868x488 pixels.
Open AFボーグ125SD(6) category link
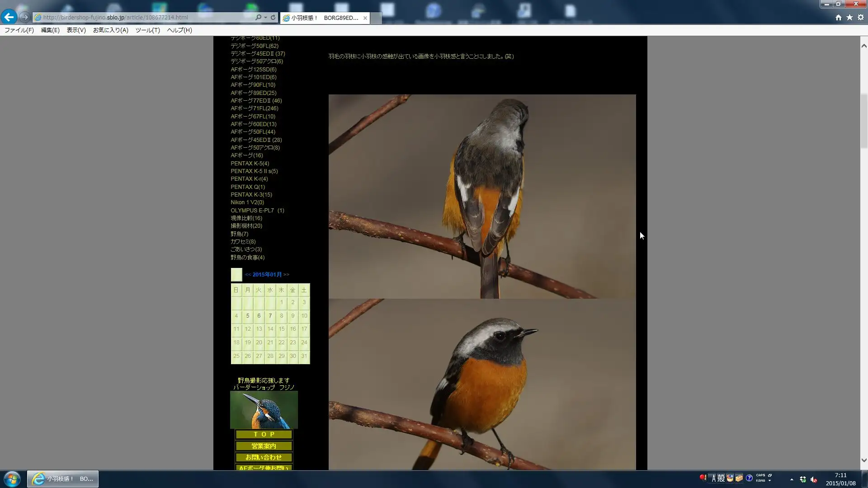254,70
